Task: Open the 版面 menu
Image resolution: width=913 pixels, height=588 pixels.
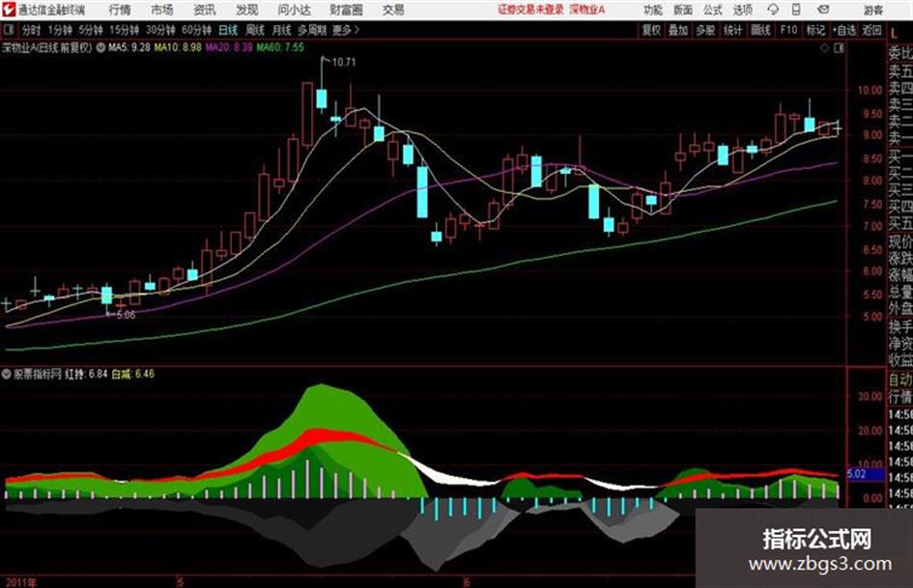Action: coord(682,10)
